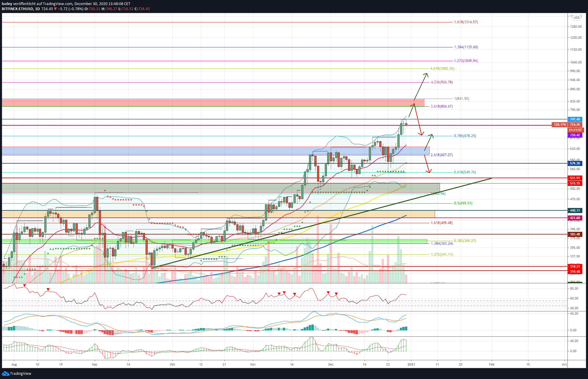The image size is (588, 379).
Task: Select the 1.618(409.48) red label
Action: tap(442, 223)
